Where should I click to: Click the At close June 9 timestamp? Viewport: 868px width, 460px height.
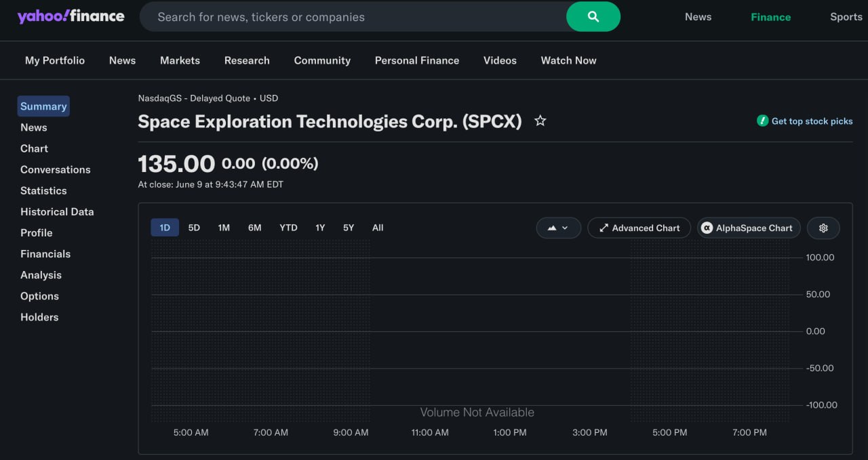[211, 184]
